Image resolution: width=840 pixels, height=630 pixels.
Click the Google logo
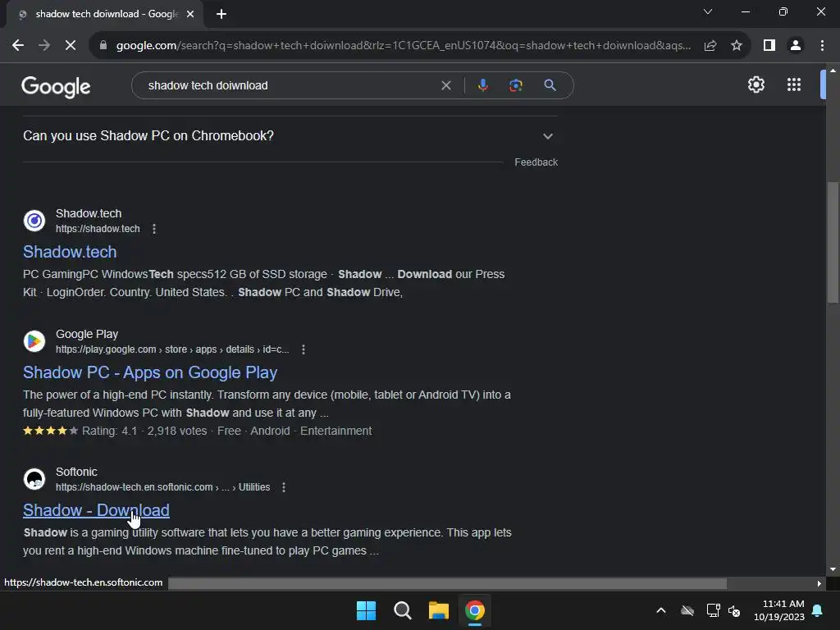[56, 86]
